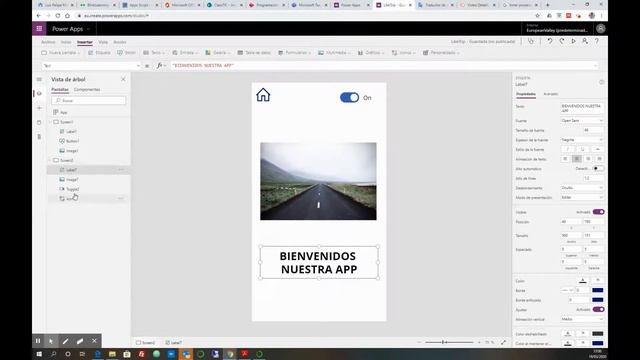Pause the screen recording

tap(38, 341)
